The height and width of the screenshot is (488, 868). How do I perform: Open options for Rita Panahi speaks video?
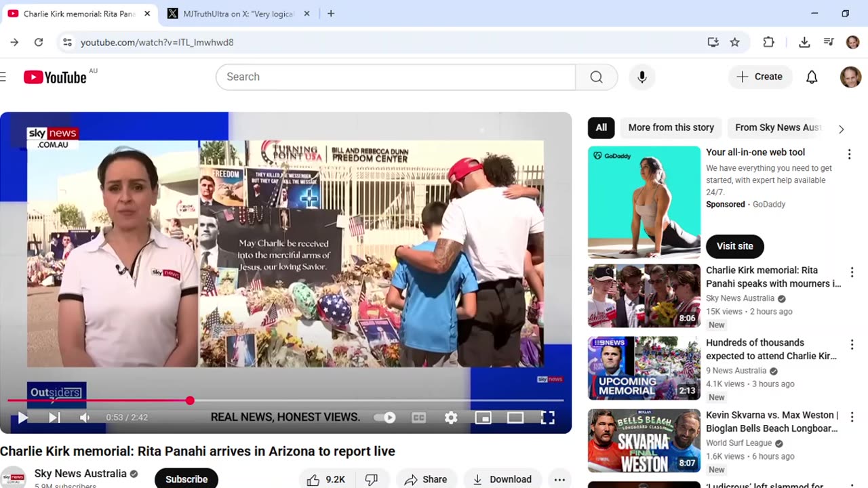tap(852, 272)
